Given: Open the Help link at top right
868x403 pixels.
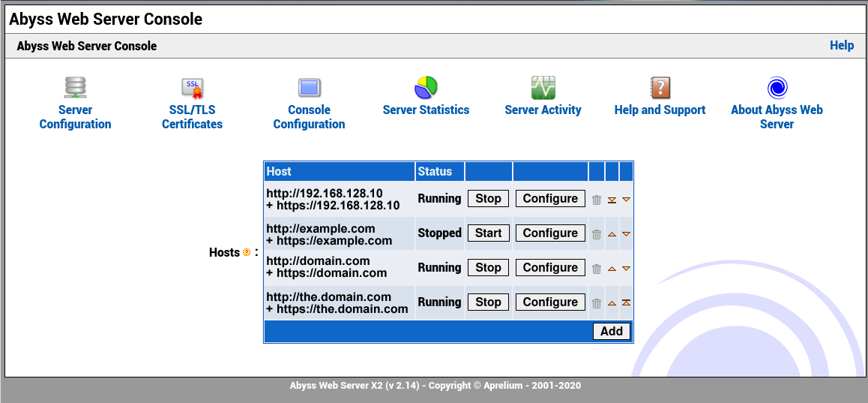Looking at the screenshot, I should 842,46.
